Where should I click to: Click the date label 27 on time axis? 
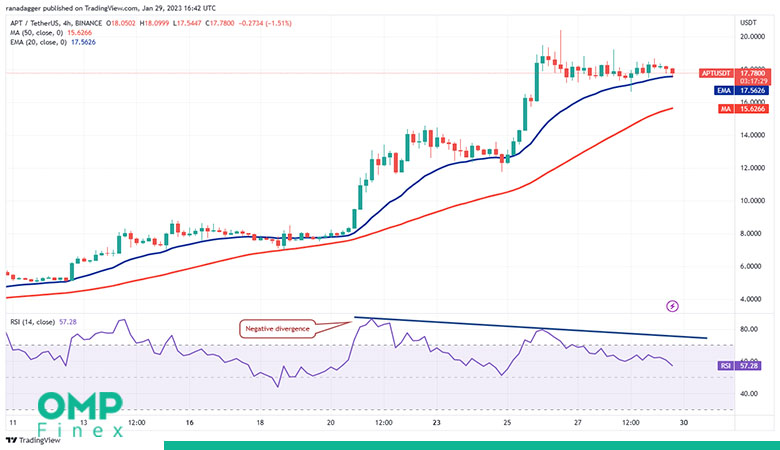pyautogui.click(x=578, y=423)
